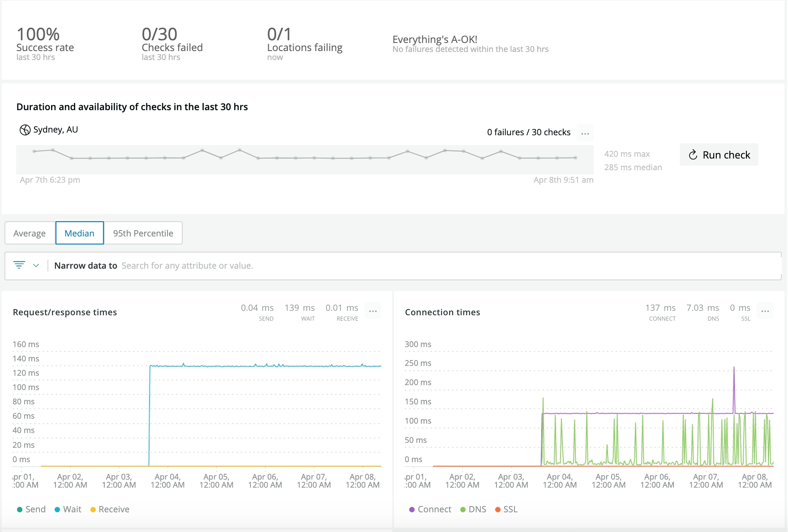This screenshot has width=788, height=532.
Task: Click the refresh icon inside Run check button
Action: (x=693, y=154)
